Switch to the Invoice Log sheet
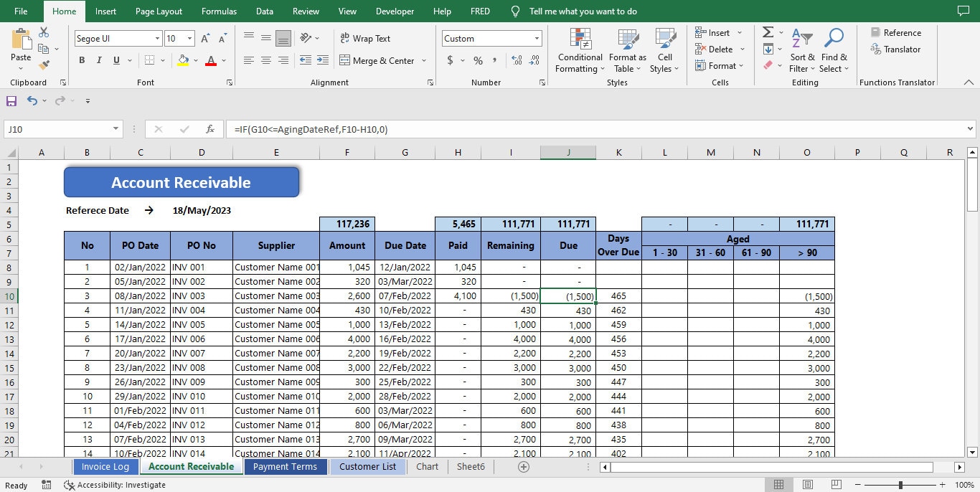This screenshot has height=492, width=980. pyautogui.click(x=105, y=467)
